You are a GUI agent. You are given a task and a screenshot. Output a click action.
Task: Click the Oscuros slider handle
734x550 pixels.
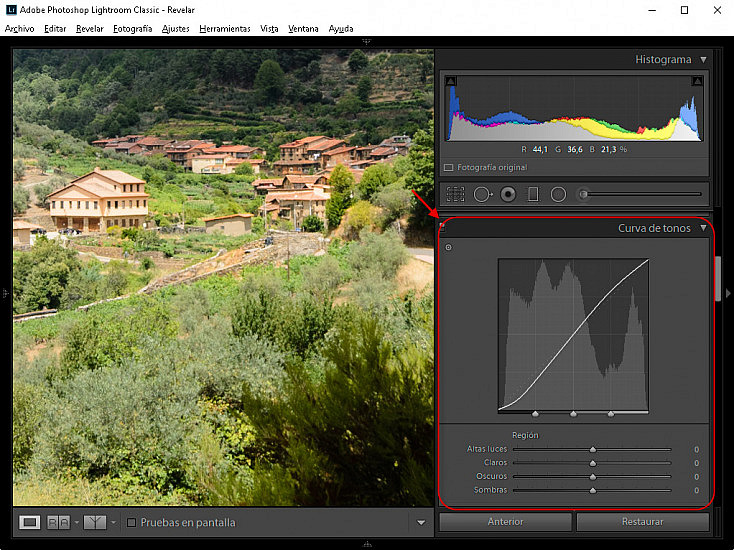tap(593, 477)
